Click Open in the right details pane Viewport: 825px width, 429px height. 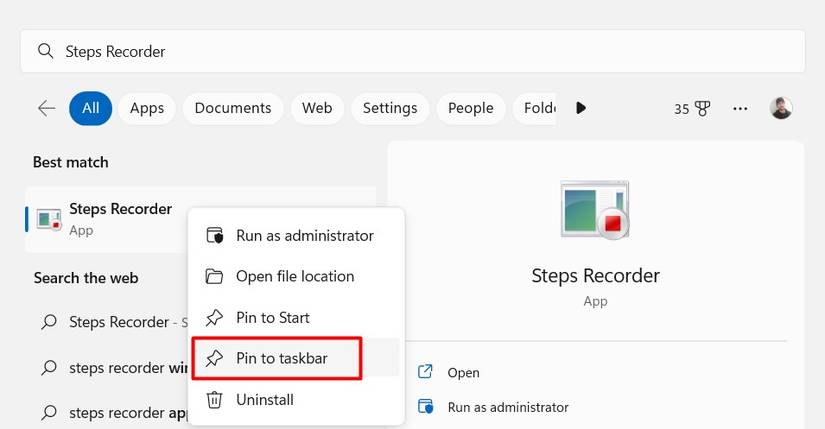tap(463, 372)
